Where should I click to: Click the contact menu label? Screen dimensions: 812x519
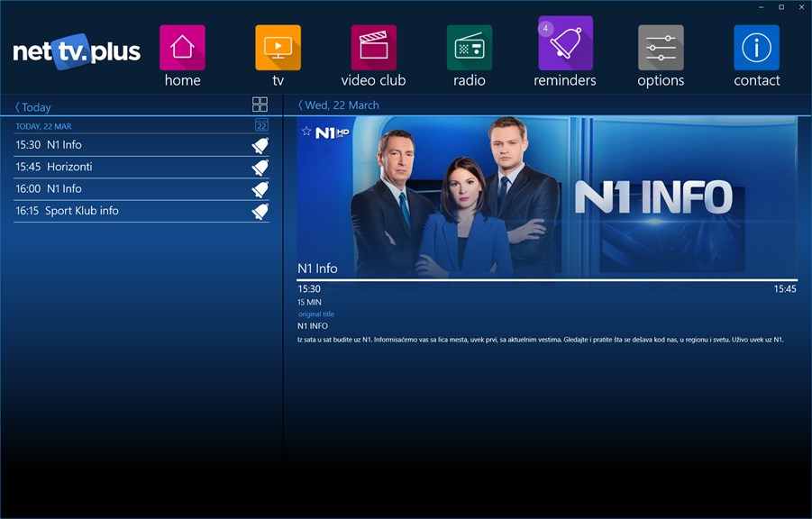(x=757, y=80)
